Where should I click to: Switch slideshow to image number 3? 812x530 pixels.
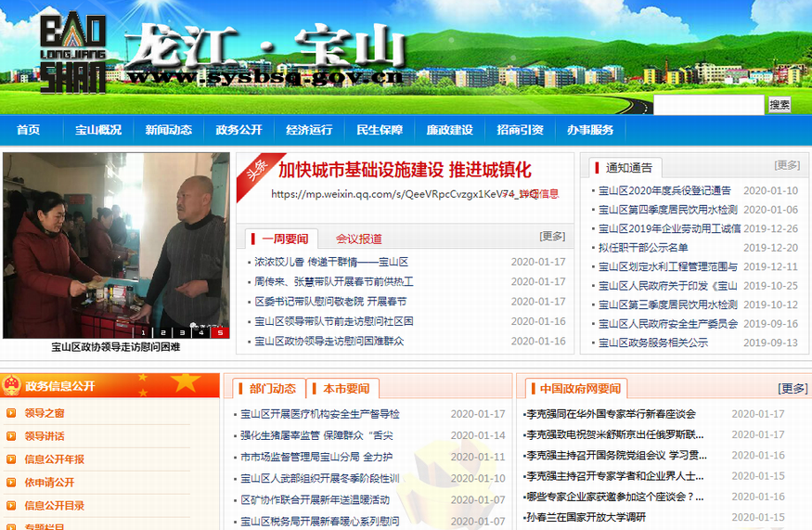point(182,331)
